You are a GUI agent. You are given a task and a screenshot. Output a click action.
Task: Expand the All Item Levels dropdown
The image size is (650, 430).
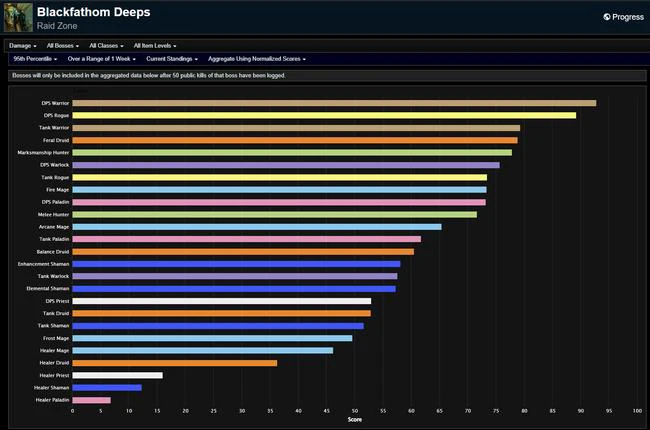point(155,46)
